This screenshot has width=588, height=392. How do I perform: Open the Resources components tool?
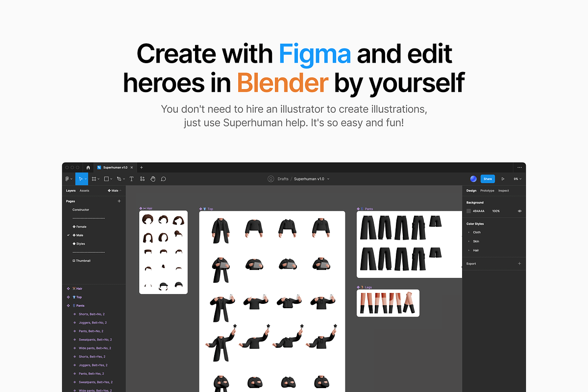(142, 179)
